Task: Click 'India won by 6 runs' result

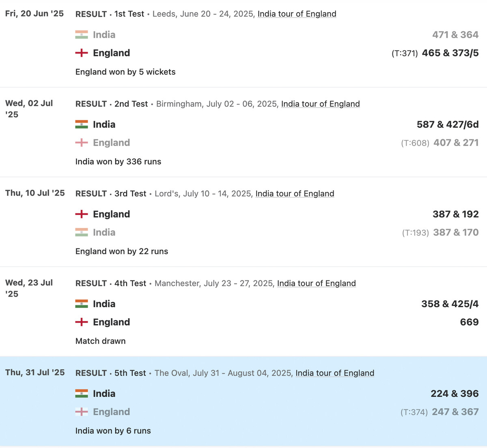Action: tap(113, 431)
